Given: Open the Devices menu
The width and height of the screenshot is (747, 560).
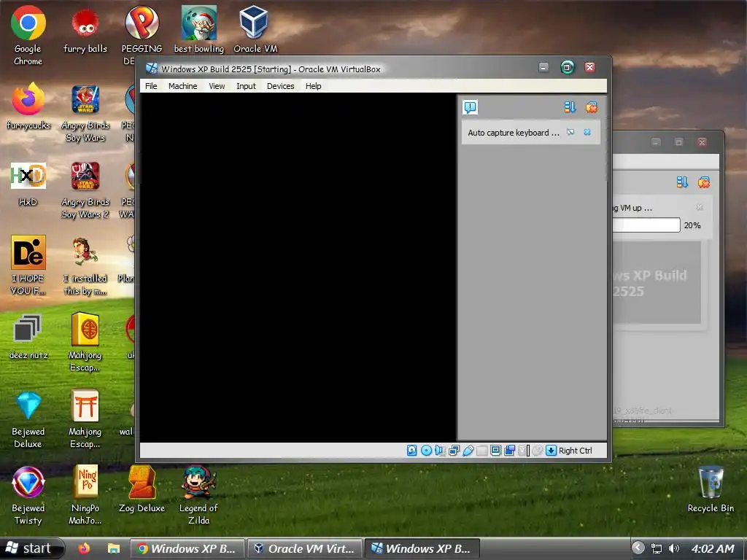Looking at the screenshot, I should 280,86.
